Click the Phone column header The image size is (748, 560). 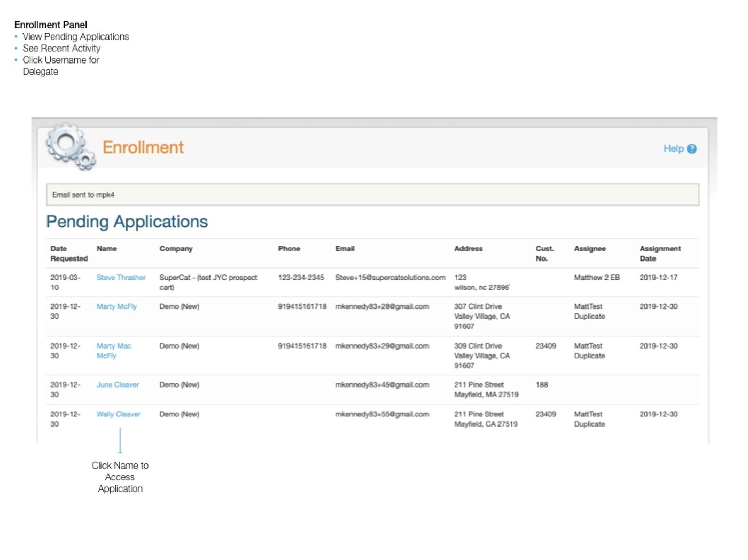point(289,249)
